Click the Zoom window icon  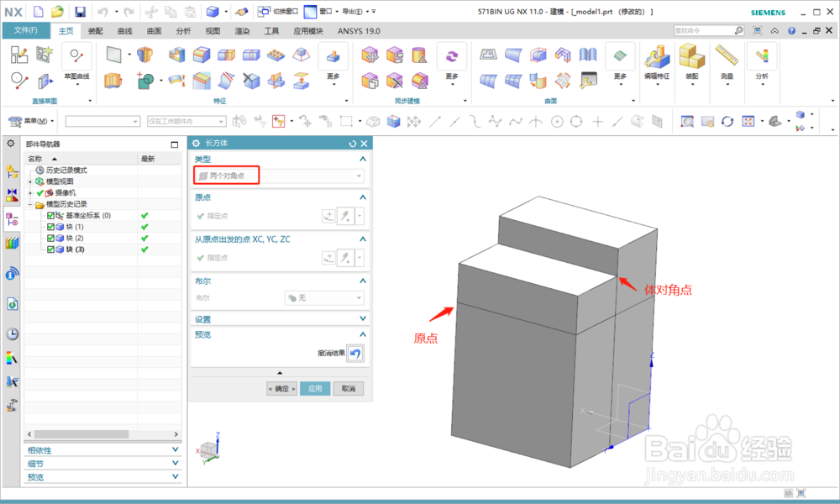click(687, 122)
